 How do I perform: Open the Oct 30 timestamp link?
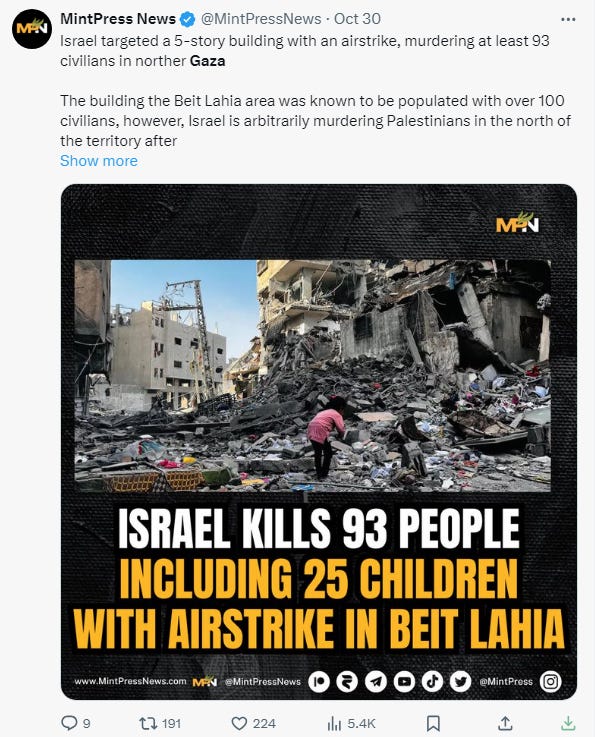coord(357,19)
